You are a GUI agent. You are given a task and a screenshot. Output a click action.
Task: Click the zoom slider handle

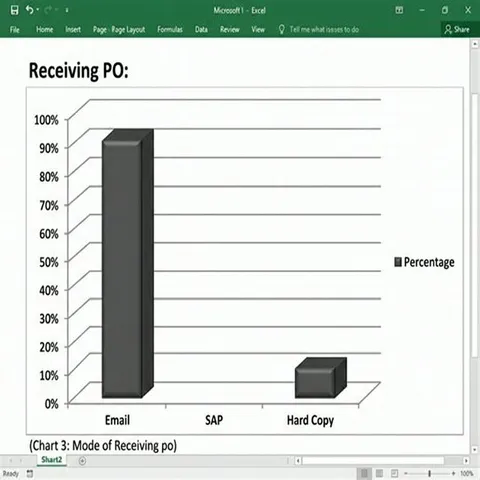point(429,473)
